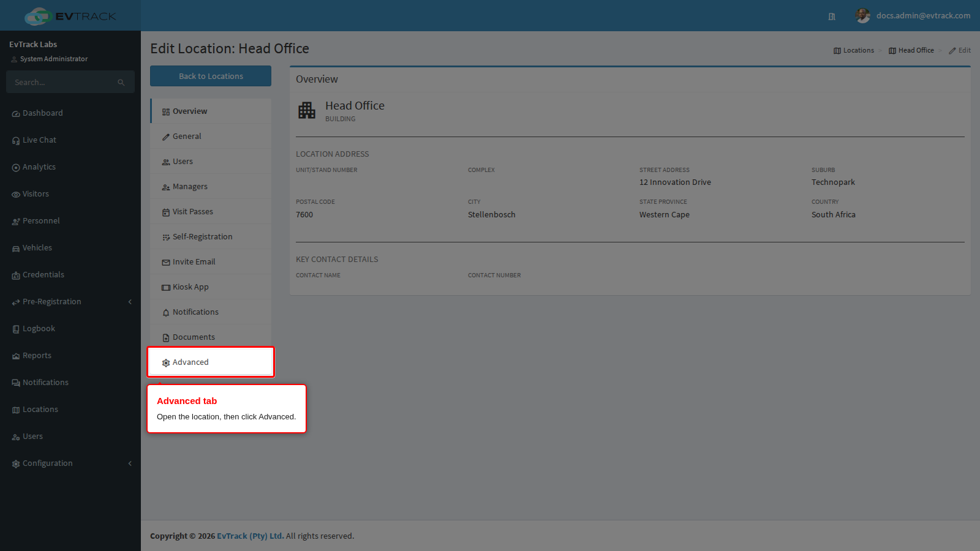Click the Edit breadcrumb item

coord(960,50)
